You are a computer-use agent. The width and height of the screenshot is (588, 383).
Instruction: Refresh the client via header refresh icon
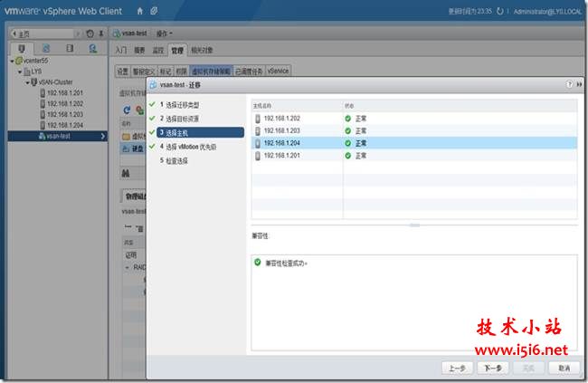(x=500, y=11)
